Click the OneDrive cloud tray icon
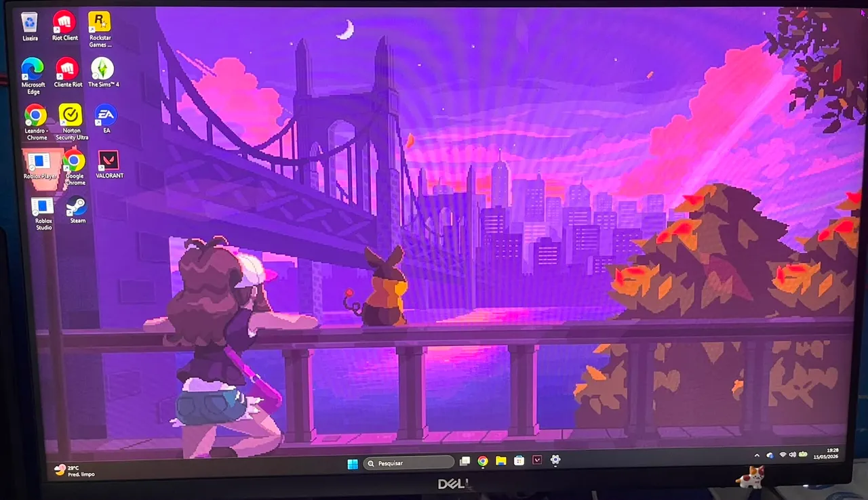 770,455
